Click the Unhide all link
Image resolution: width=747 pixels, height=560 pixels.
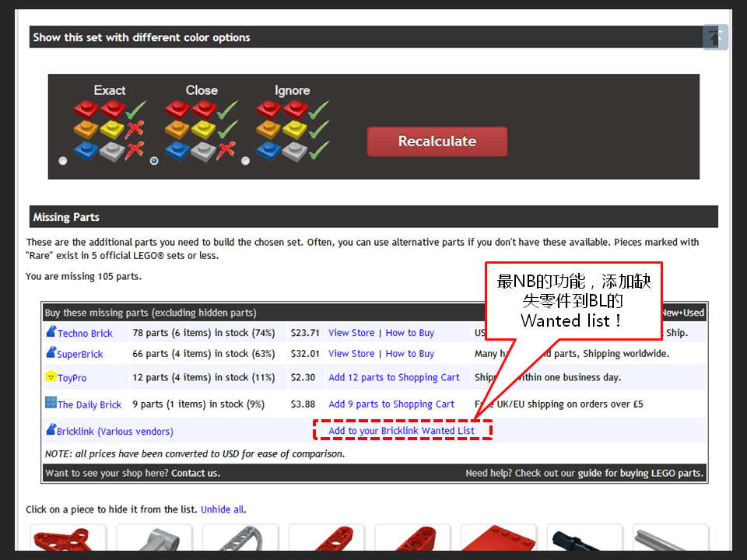[222, 509]
